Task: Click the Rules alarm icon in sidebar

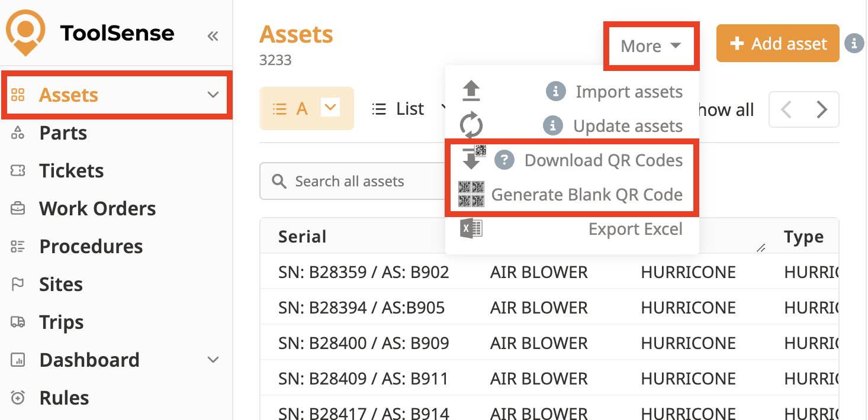Action: (x=18, y=398)
